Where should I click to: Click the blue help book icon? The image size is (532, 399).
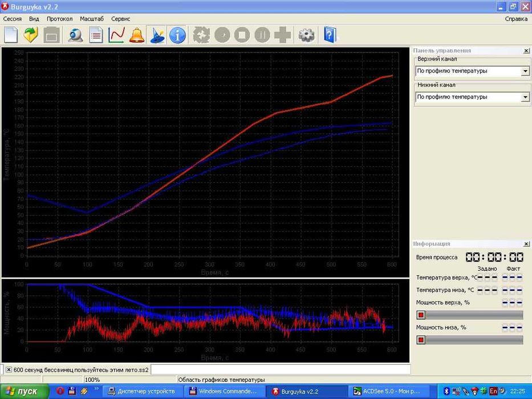[330, 35]
